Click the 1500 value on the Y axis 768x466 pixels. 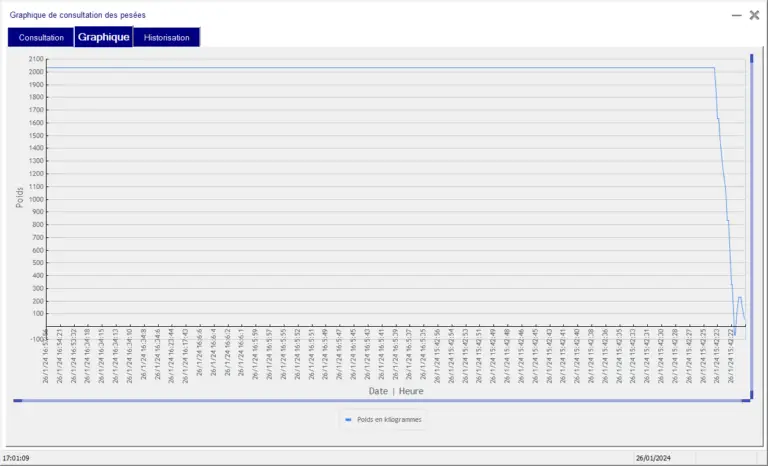36,135
